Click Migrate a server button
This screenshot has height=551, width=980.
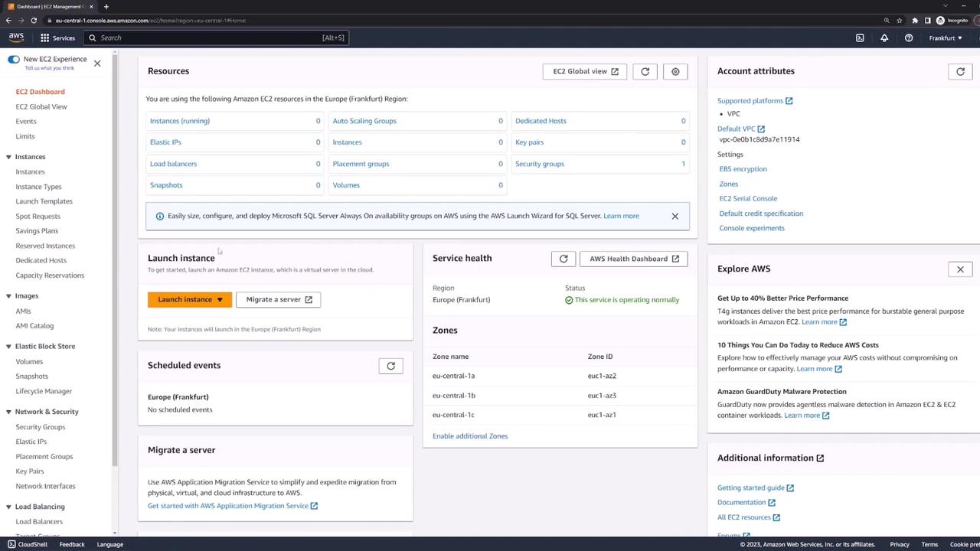coord(279,299)
